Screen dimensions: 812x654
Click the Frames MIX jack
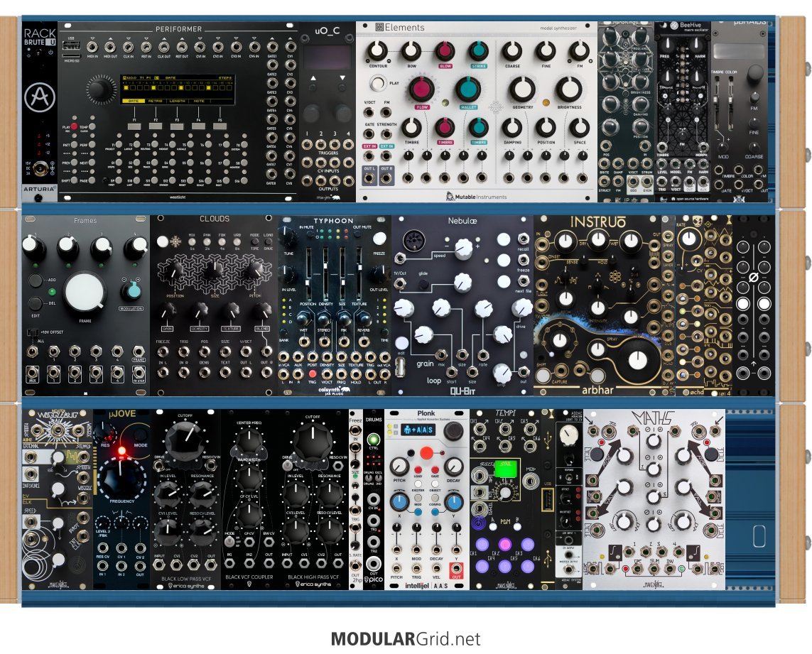33,372
